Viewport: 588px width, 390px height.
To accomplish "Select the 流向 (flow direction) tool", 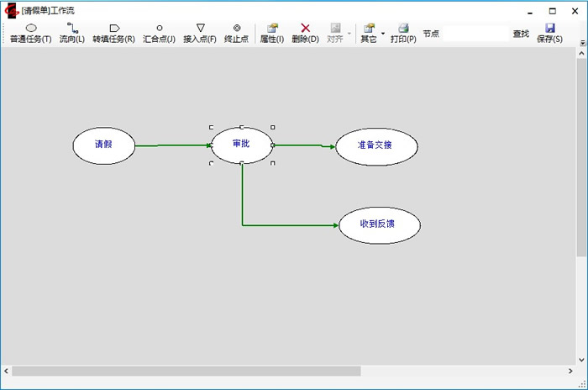I will point(71,33).
